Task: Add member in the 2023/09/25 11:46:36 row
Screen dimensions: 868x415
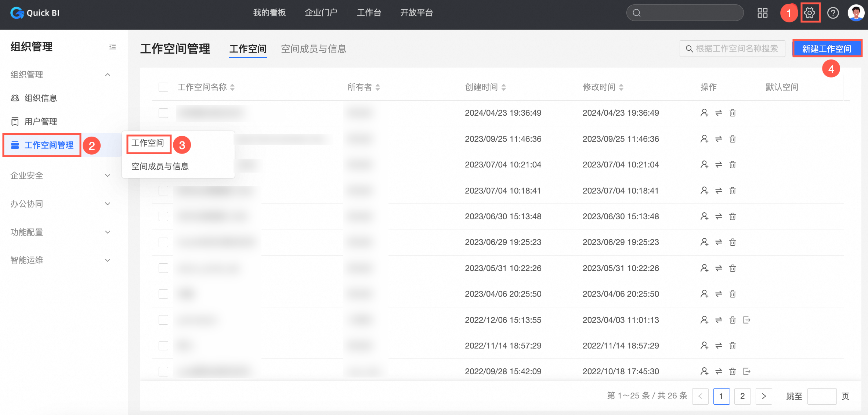Action: (704, 139)
